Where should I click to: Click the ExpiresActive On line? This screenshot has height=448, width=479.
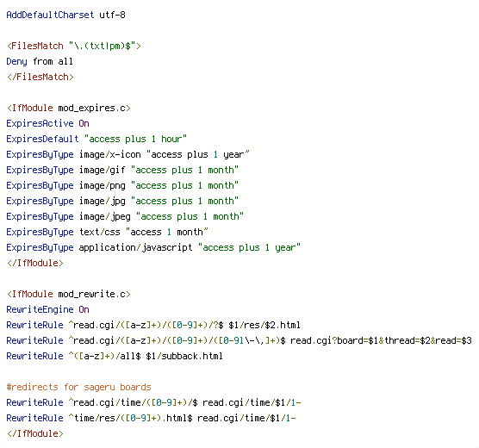coord(47,123)
